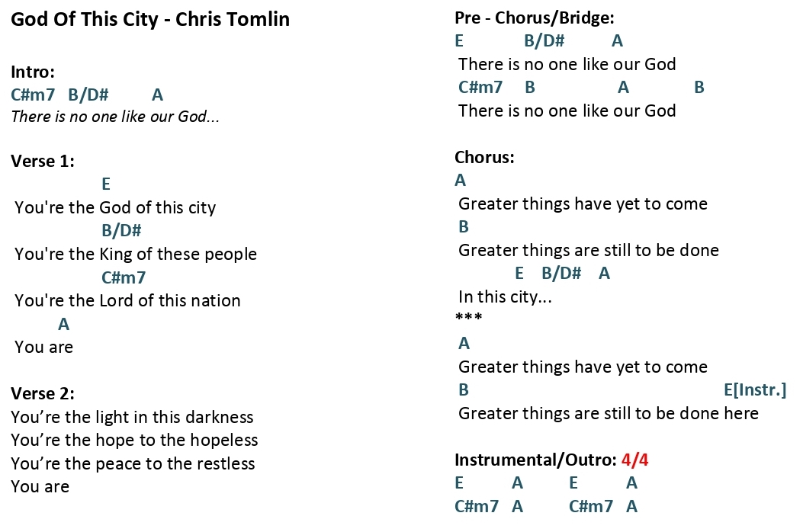Click the three asterisks separator

click(x=468, y=317)
